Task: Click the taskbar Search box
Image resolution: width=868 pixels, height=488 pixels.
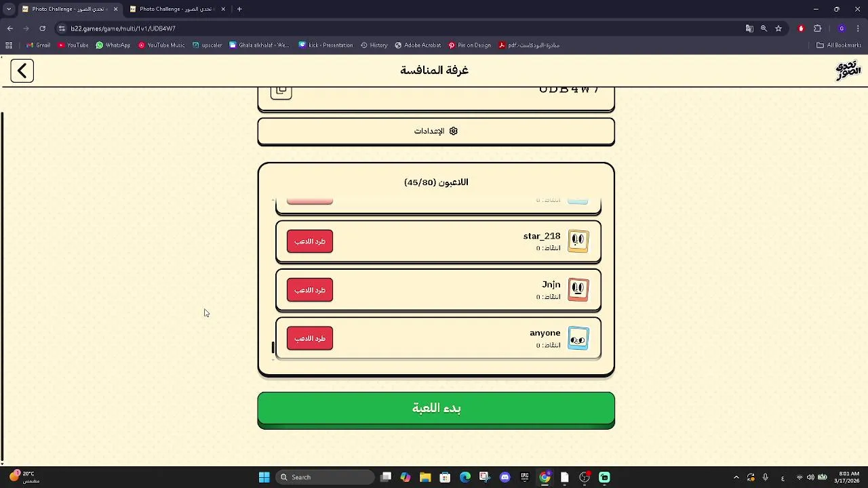Action: point(325,477)
